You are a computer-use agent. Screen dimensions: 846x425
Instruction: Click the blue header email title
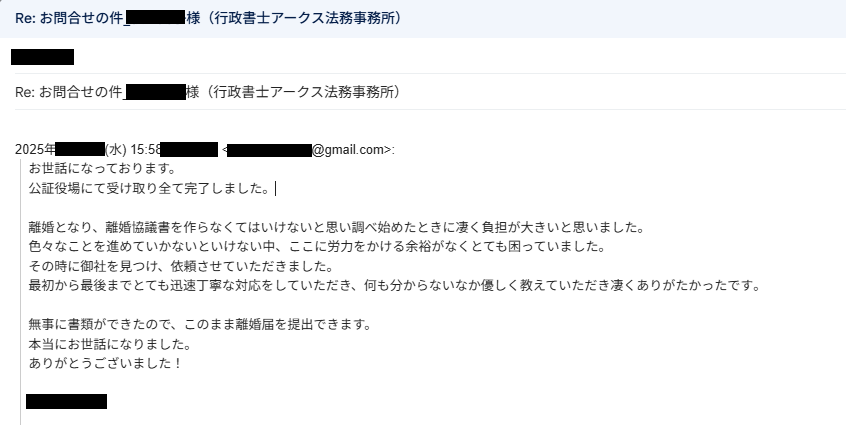click(x=209, y=18)
